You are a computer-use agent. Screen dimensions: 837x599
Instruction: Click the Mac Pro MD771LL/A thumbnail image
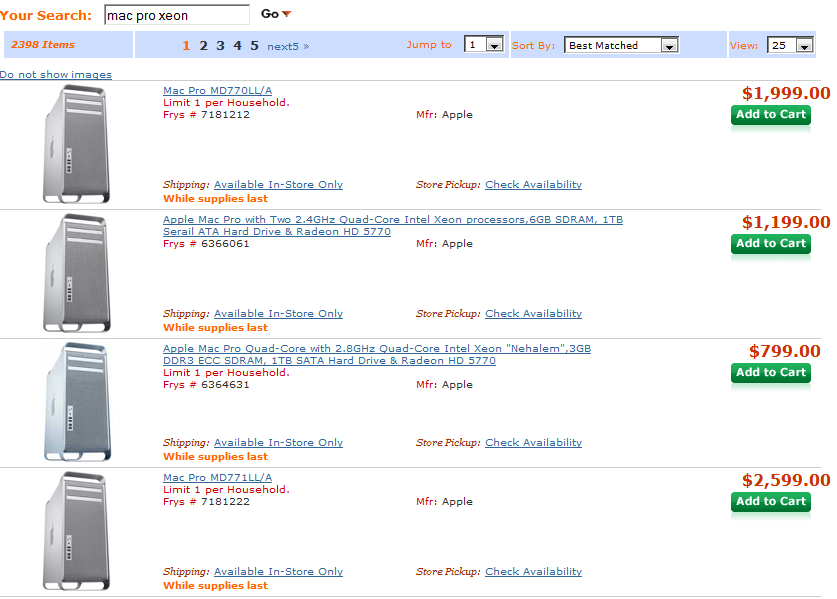click(76, 532)
